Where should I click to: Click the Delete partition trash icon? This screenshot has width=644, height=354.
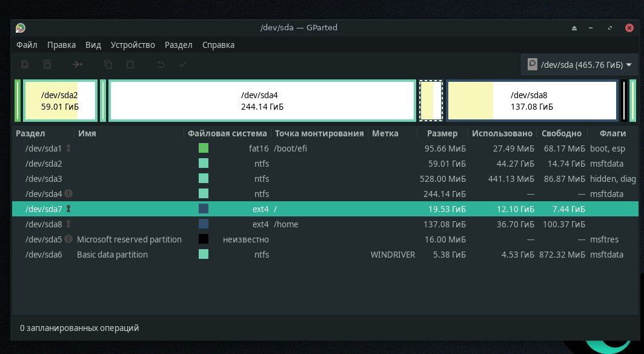(x=47, y=64)
